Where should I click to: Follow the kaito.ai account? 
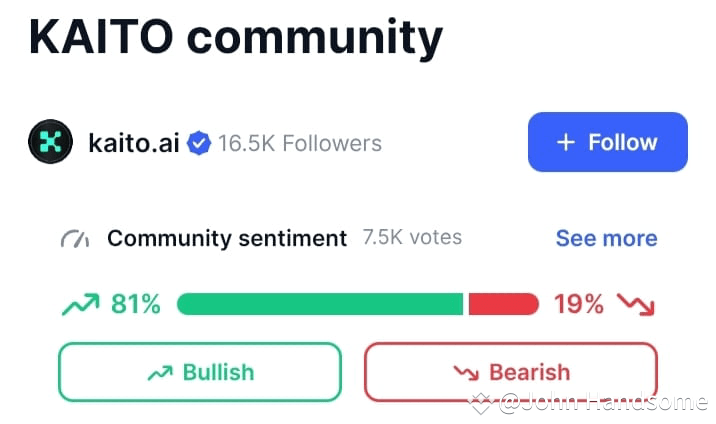[608, 142]
